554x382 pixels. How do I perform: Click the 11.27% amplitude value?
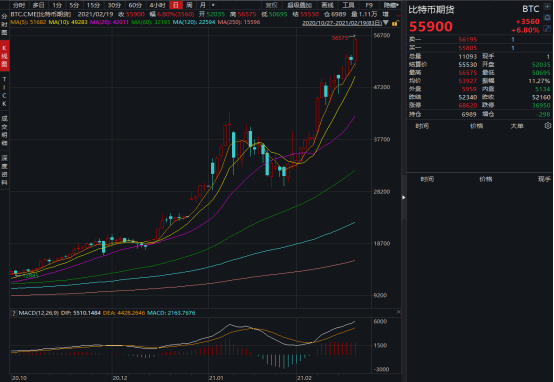(x=539, y=81)
